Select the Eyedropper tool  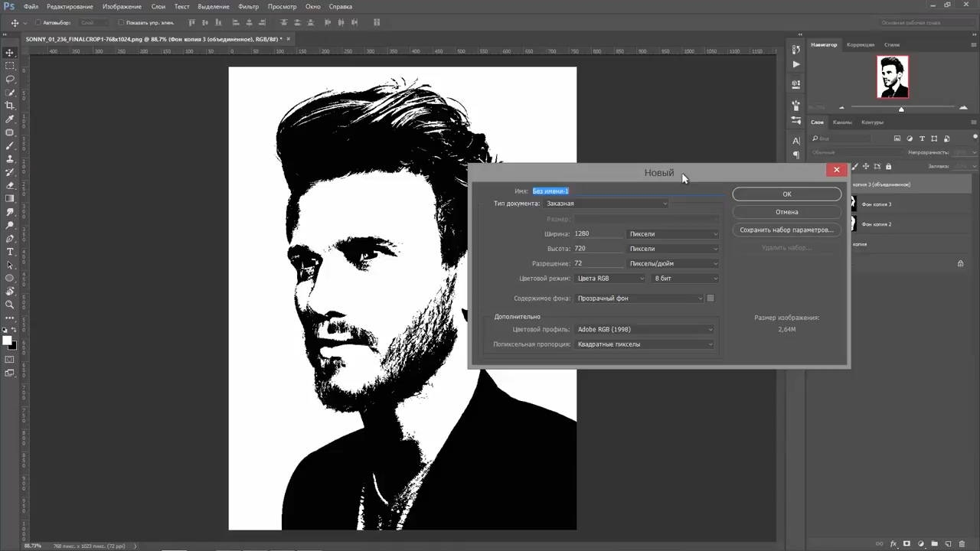10,119
